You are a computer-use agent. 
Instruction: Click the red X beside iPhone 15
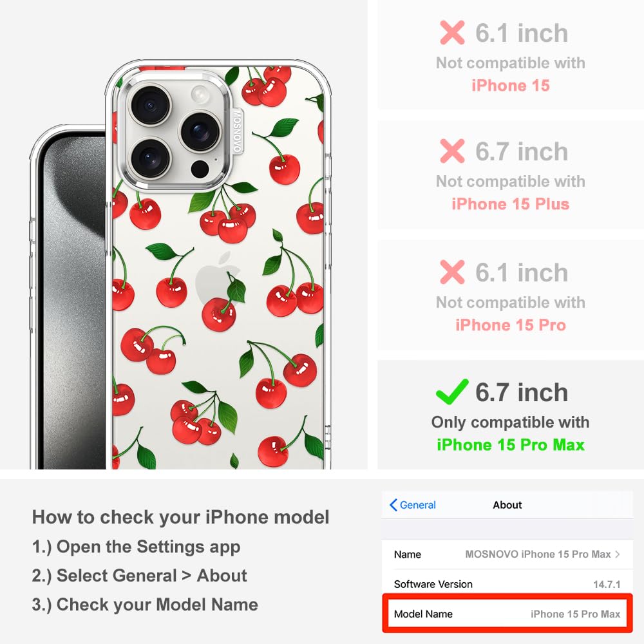452,32
